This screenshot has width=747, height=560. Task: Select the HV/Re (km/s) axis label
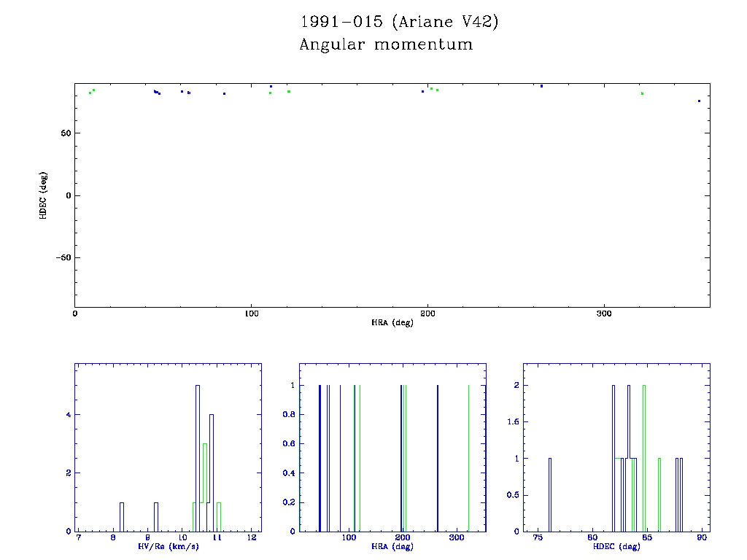pyautogui.click(x=169, y=546)
